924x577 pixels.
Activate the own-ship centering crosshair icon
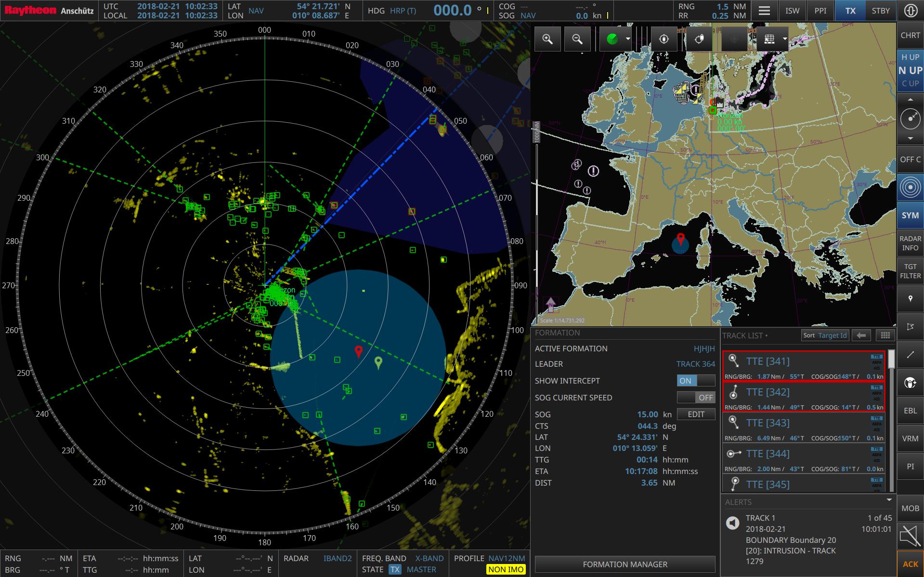(664, 39)
